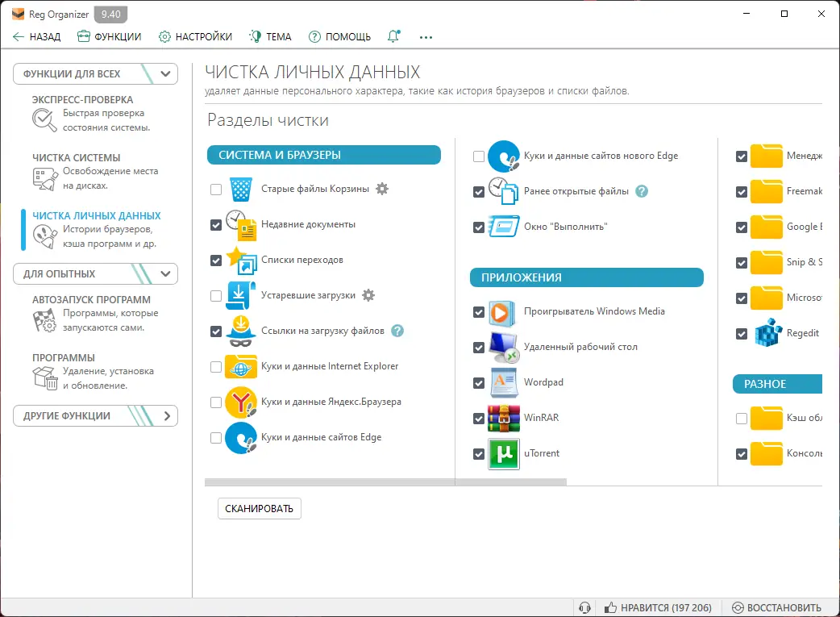Viewport: 840px width, 617px height.
Task: Click the Wordpad icon
Action: point(504,383)
